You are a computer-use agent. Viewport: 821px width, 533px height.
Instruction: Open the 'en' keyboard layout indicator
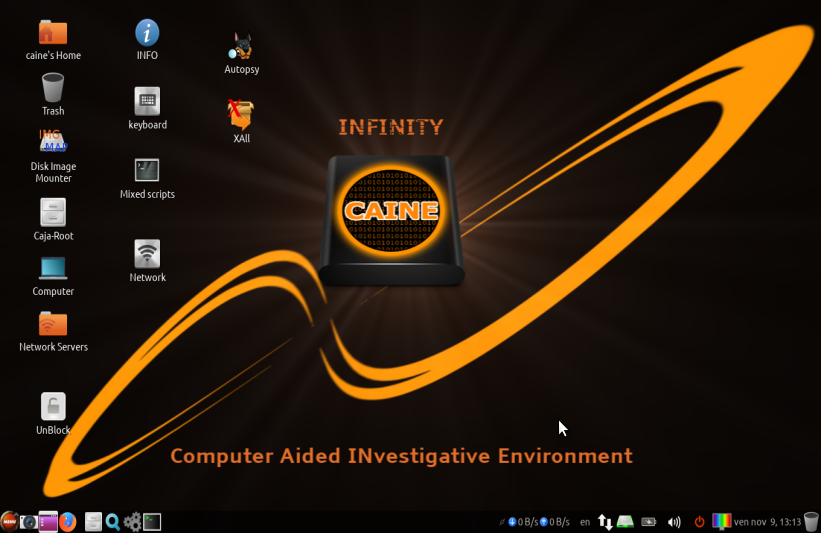coord(585,521)
